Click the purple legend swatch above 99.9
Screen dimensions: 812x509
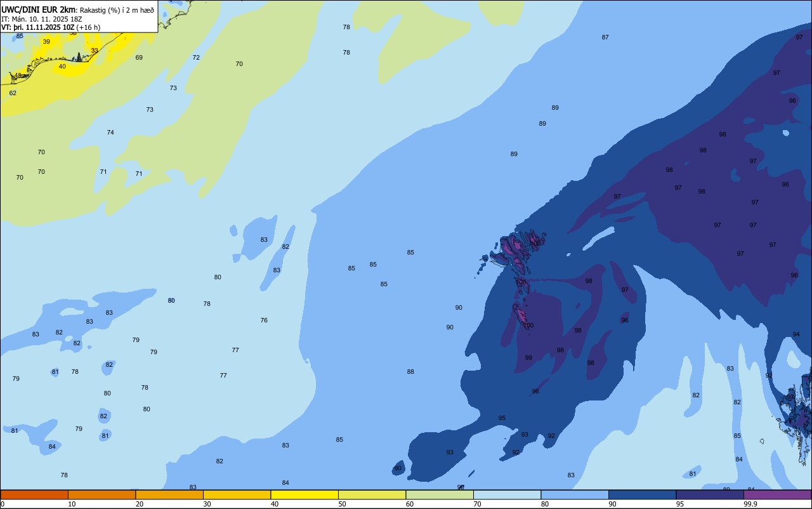777,494
